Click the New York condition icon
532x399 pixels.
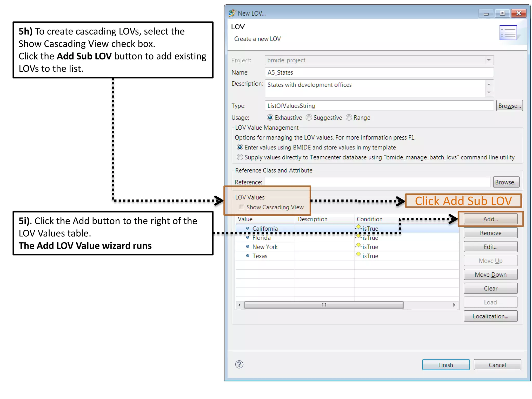358,246
